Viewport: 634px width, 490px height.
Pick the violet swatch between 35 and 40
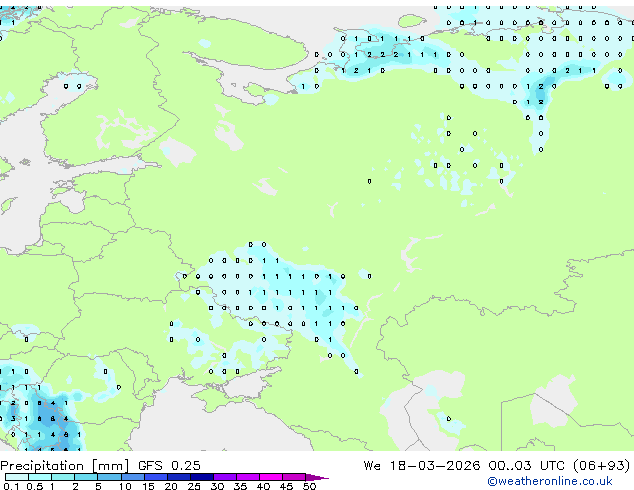click(247, 477)
